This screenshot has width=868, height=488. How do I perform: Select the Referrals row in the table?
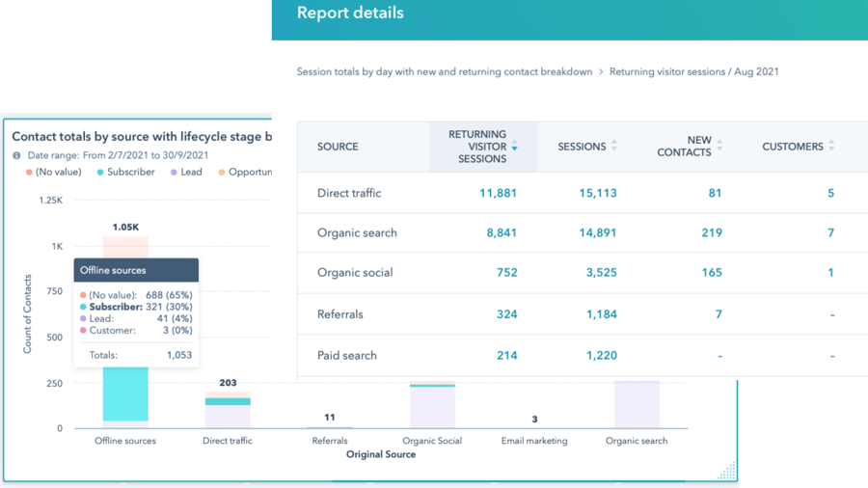(340, 313)
